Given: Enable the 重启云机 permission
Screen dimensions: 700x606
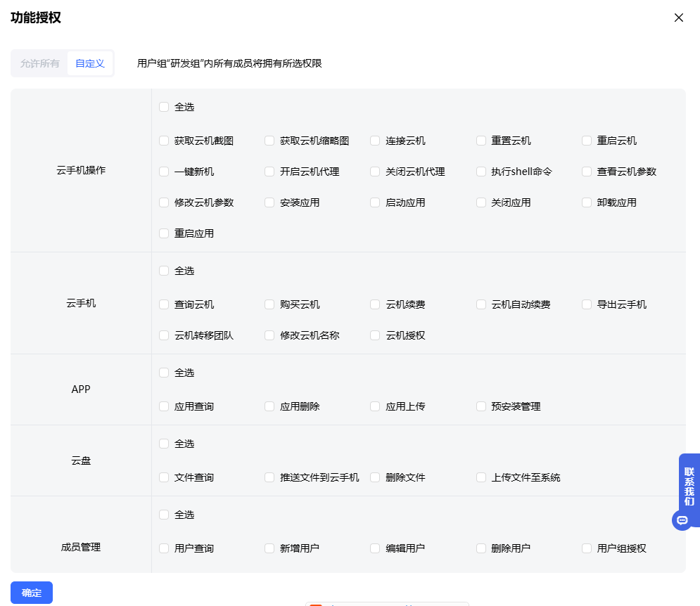Looking at the screenshot, I should tap(587, 141).
